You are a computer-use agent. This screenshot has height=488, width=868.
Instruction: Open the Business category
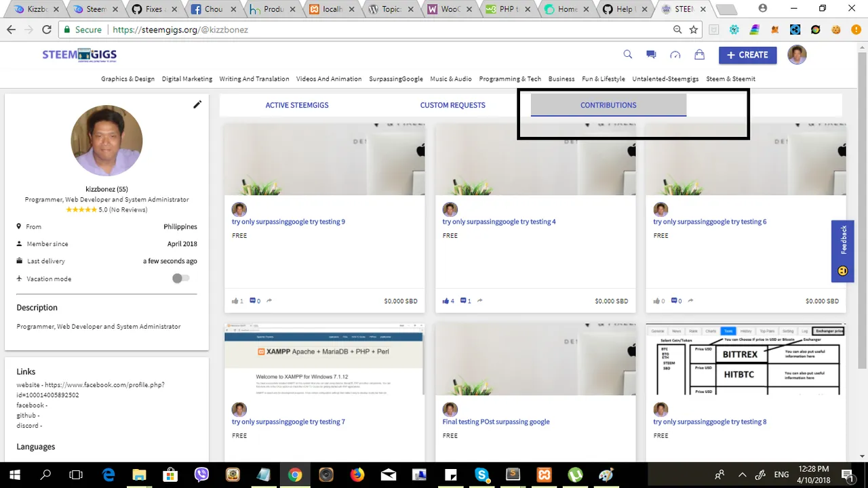(561, 79)
